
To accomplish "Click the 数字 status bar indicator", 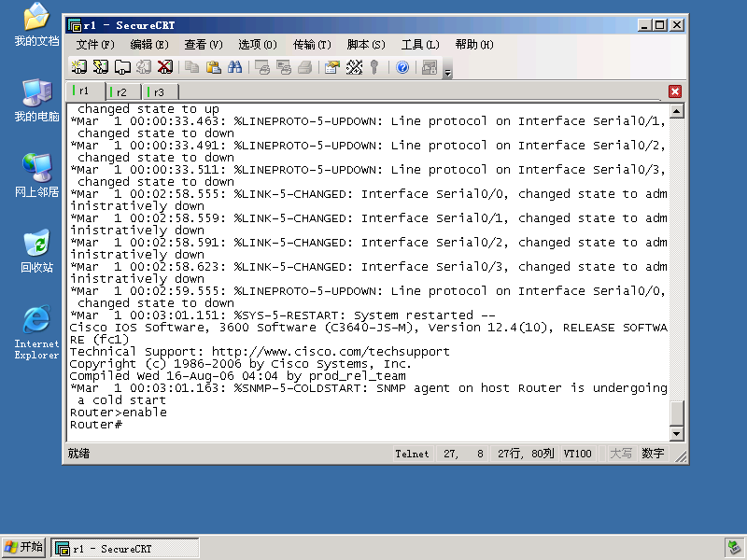I will [653, 454].
